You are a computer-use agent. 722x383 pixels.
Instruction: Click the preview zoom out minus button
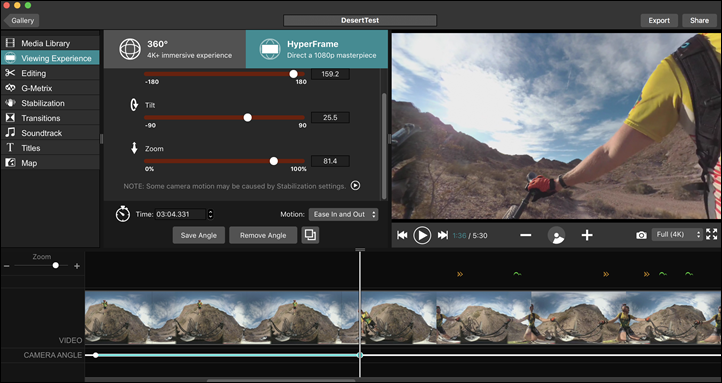pos(525,235)
